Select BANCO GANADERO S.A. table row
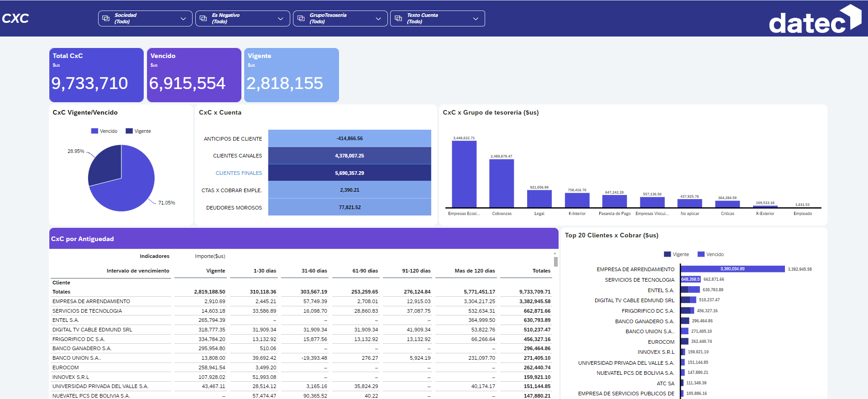The image size is (868, 399). point(301,348)
